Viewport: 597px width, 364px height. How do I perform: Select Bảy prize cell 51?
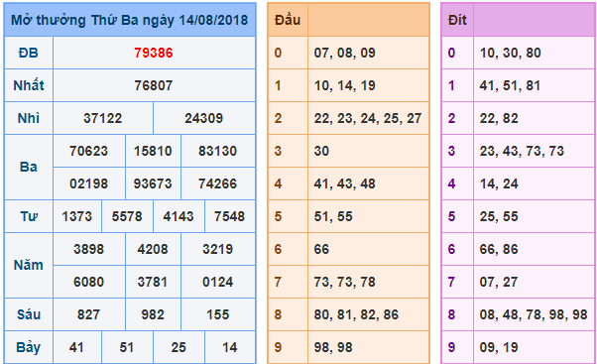click(127, 347)
